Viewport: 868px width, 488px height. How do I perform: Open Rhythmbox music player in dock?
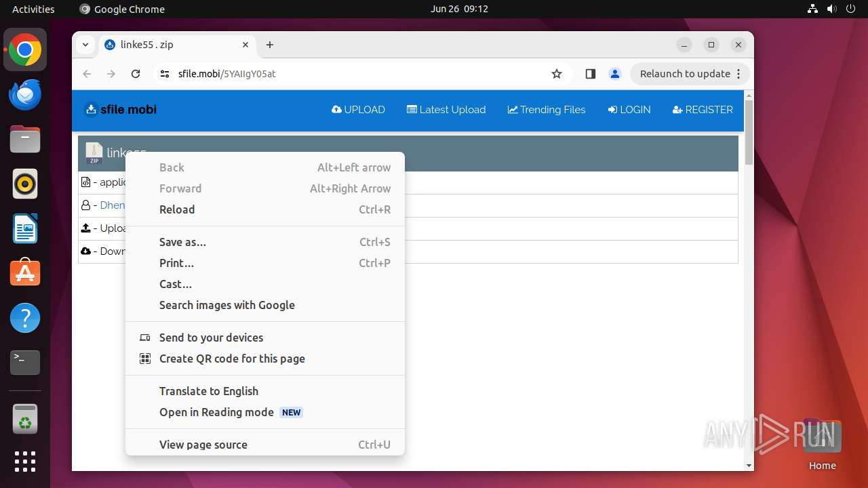pyautogui.click(x=25, y=184)
